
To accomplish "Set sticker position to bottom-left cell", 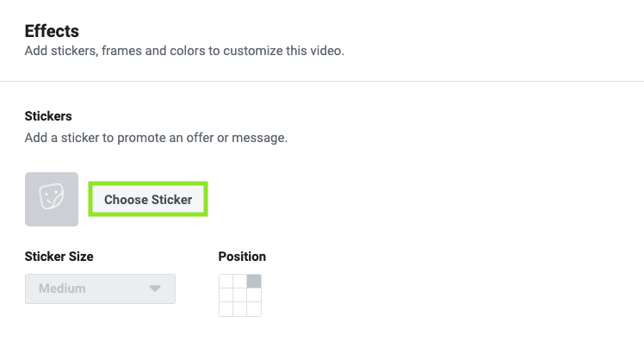I will [x=226, y=309].
